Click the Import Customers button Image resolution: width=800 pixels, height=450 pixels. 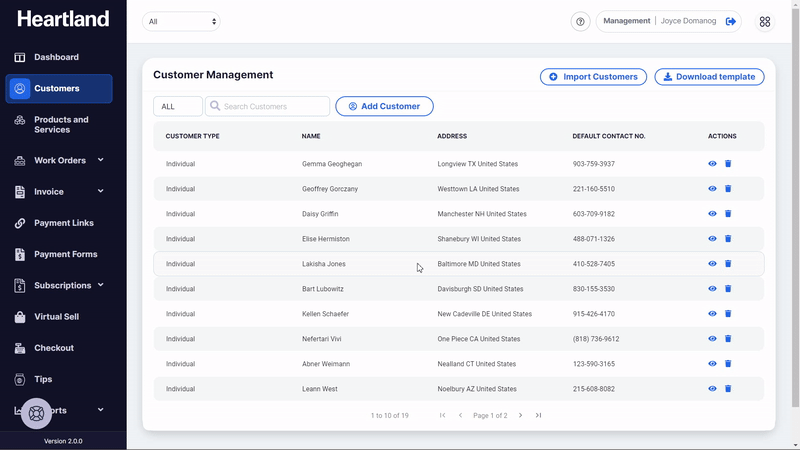click(x=593, y=77)
